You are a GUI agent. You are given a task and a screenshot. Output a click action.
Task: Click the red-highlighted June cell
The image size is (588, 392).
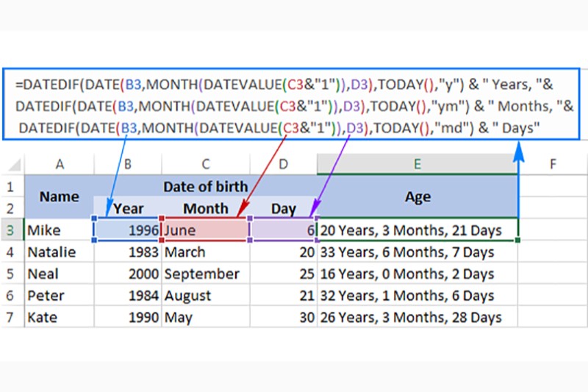(x=205, y=230)
